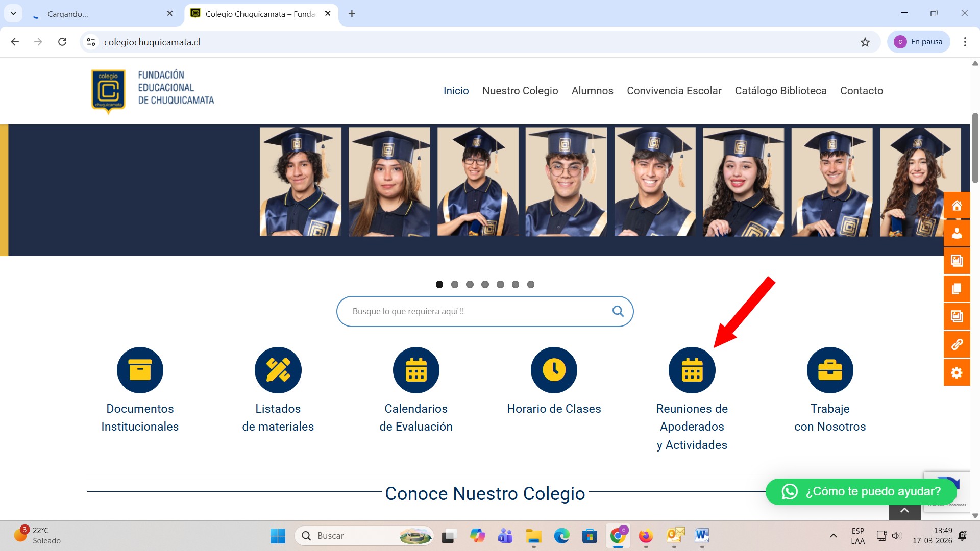The height and width of the screenshot is (551, 980).
Task: Click the WhatsApp ¿Cómo te puedo ayudar? button
Action: coord(861,491)
